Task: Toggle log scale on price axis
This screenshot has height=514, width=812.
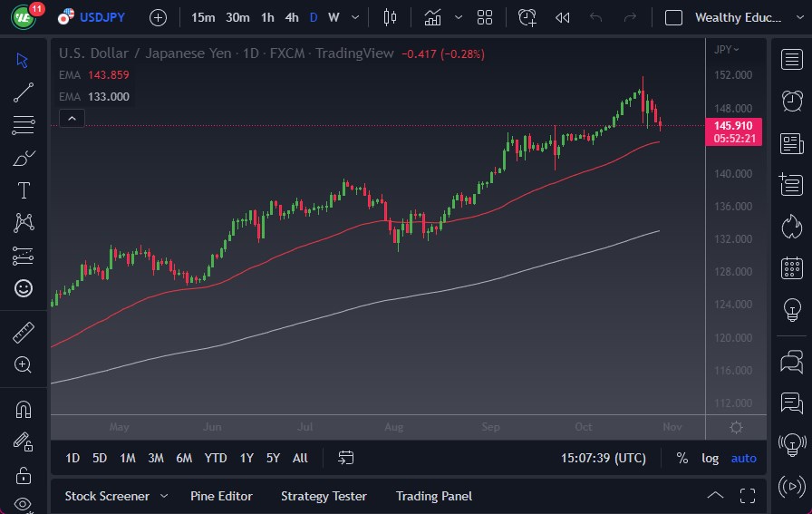Action: tap(710, 458)
